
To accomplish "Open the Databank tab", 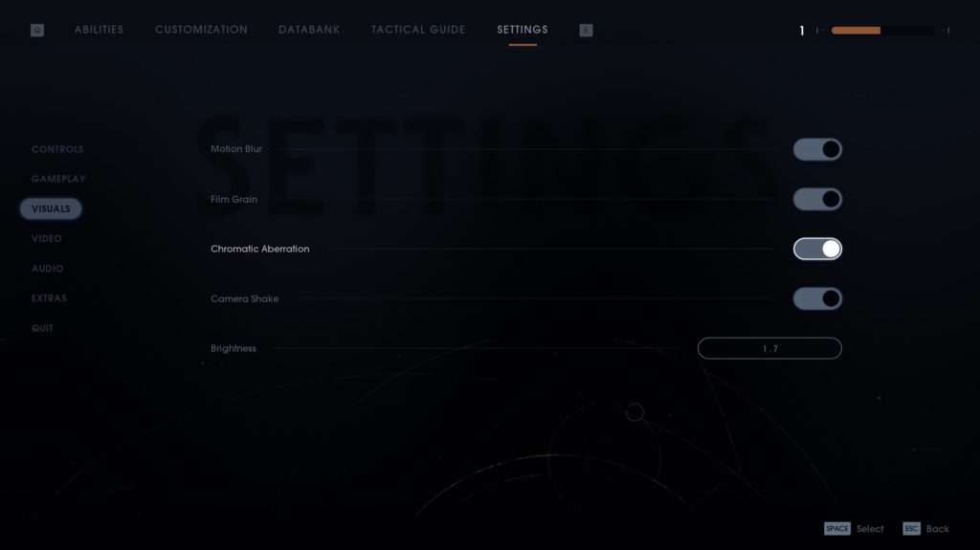I will (309, 30).
